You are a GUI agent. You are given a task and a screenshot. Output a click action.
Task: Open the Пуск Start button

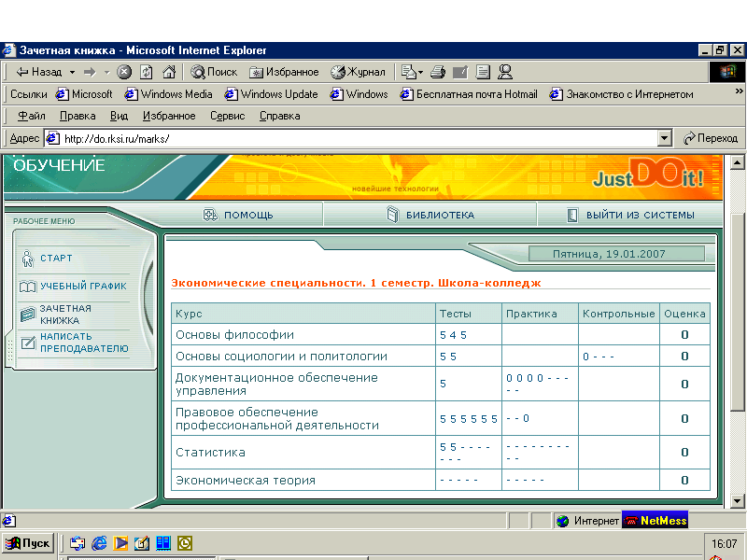click(x=28, y=542)
